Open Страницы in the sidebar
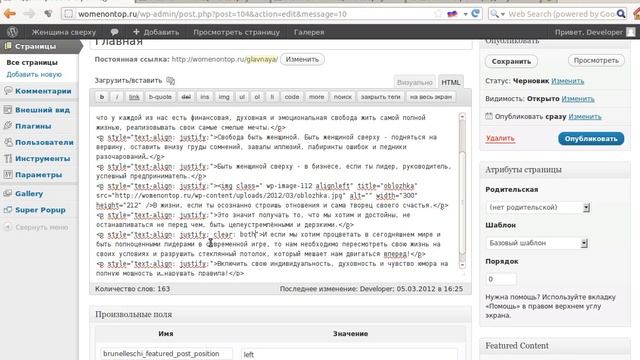Image resolution: width=640 pixels, height=360 pixels. pyautogui.click(x=36, y=46)
